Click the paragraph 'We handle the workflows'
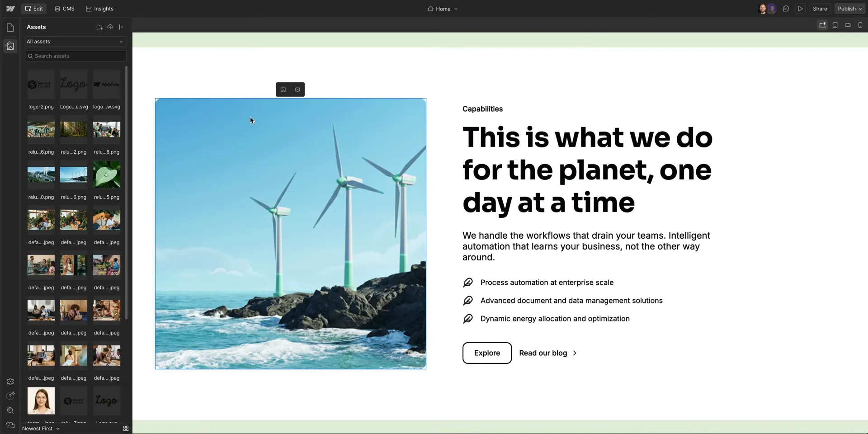This screenshot has height=434, width=868. pos(586,246)
